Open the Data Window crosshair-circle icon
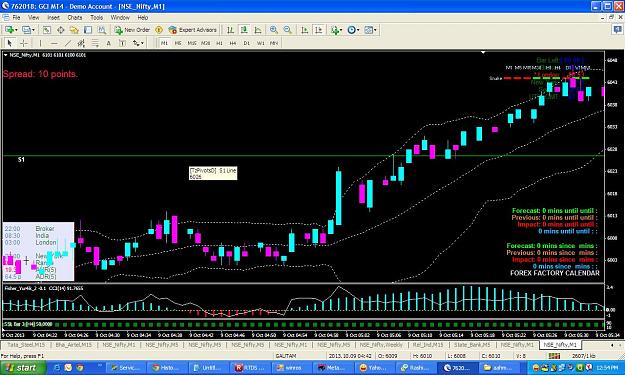625x375 pixels. (x=61, y=30)
